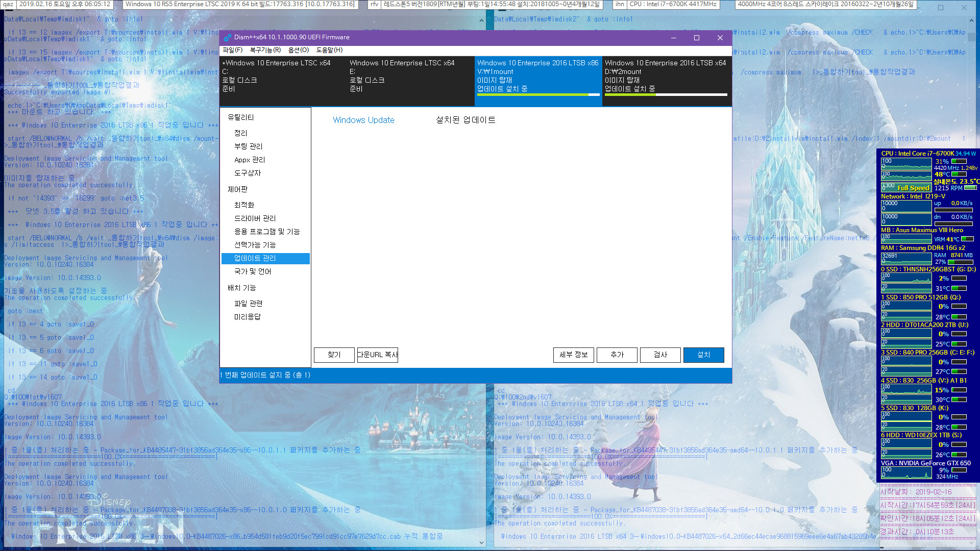Click the Full Speed fan indicator
This screenshot has height=551, width=980.
913,188
